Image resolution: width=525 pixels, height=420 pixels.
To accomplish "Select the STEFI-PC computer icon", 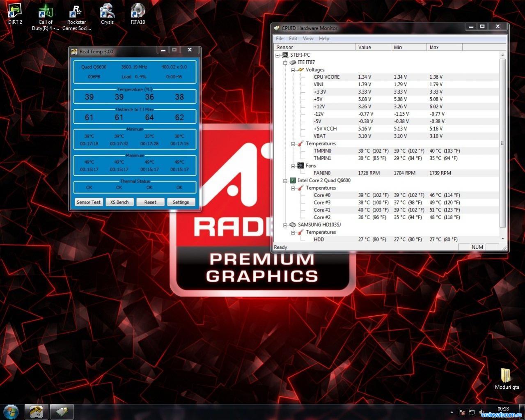I will point(285,55).
